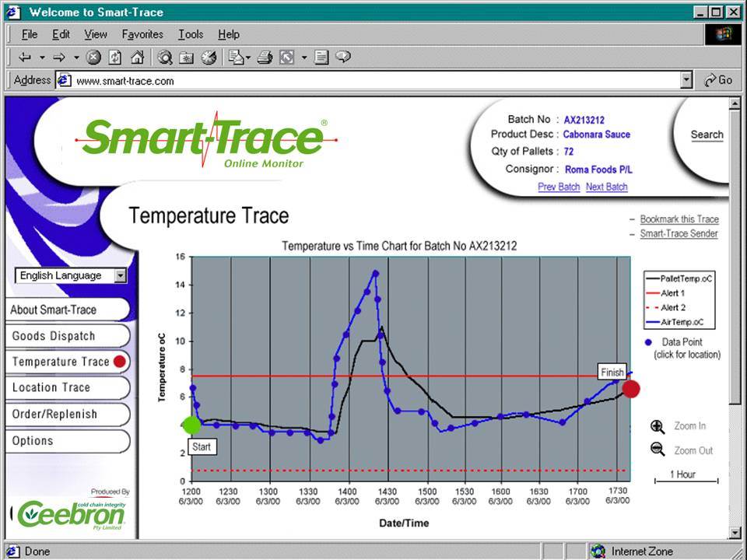The image size is (747, 560).
Task: Print the page with the printer icon
Action: 265,58
